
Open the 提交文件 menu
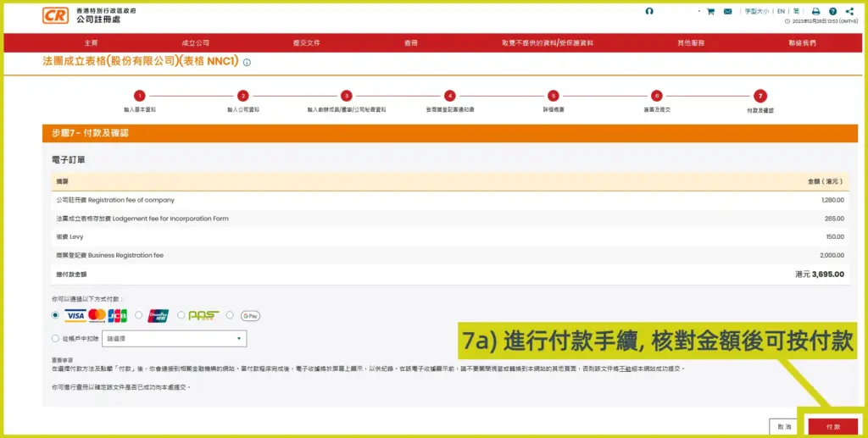[306, 43]
